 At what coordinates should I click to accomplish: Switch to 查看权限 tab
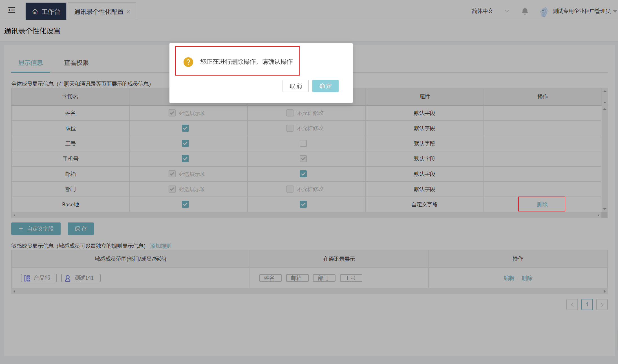pos(76,63)
